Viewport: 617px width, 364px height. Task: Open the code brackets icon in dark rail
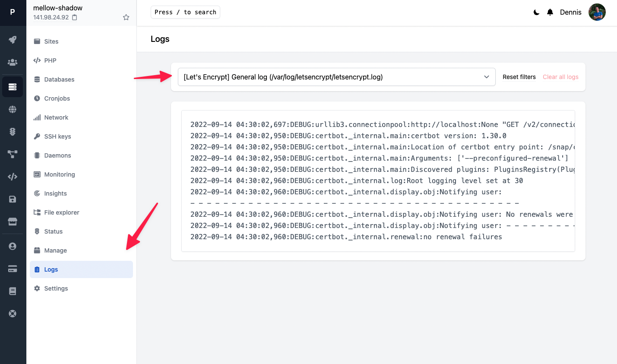(13, 176)
